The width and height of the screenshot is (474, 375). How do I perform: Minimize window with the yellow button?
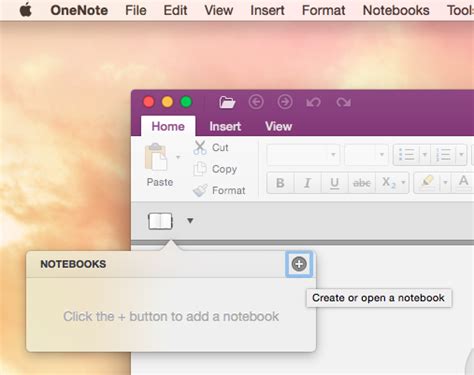(x=167, y=102)
